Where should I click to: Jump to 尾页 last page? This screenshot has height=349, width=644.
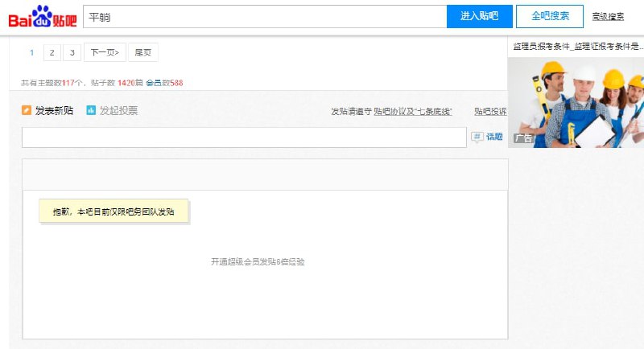pos(143,52)
